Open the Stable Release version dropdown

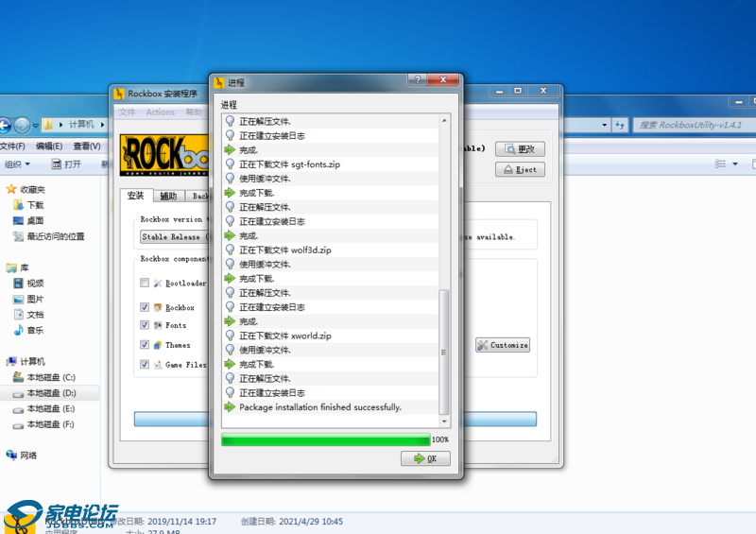pos(175,237)
